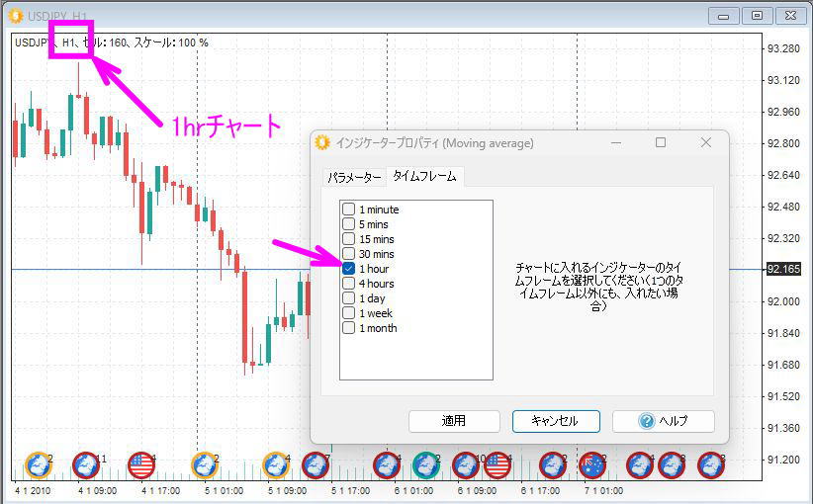Image resolution: width=813 pixels, height=504 pixels.
Task: Click the 93.280 price scale value
Action: pyautogui.click(x=783, y=48)
